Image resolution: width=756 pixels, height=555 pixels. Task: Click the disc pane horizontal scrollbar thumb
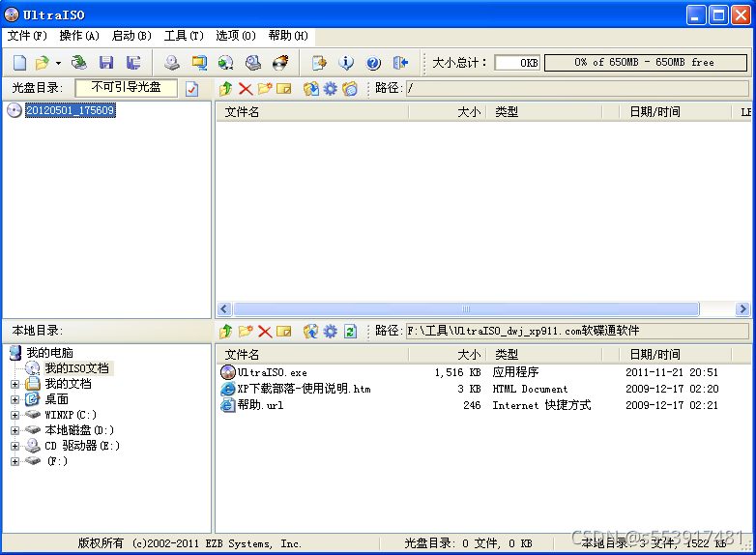coord(466,308)
